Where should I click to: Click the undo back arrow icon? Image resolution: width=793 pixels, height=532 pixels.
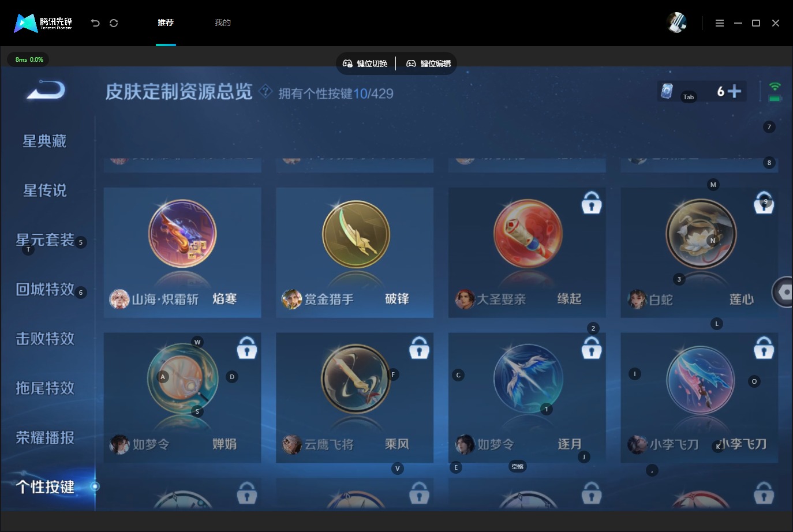95,23
